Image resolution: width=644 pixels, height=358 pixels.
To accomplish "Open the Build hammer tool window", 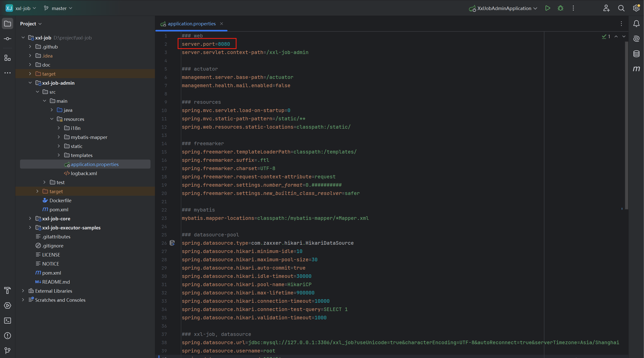I will [8, 290].
